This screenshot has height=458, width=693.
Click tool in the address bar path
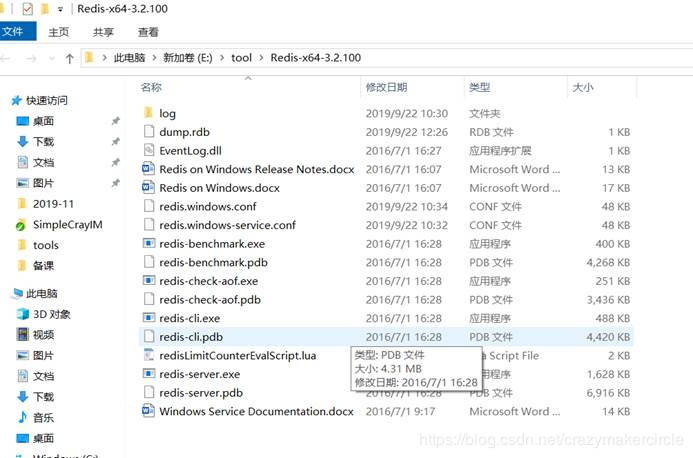(241, 58)
